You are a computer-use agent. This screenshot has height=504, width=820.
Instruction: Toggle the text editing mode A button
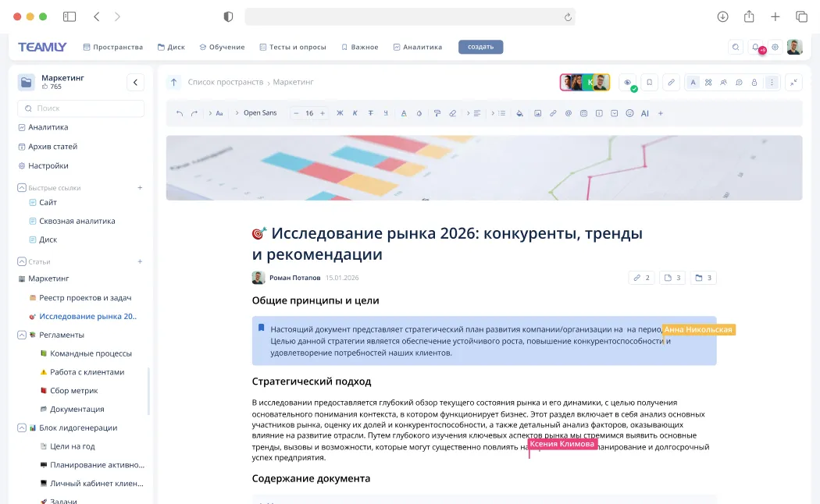(693, 83)
